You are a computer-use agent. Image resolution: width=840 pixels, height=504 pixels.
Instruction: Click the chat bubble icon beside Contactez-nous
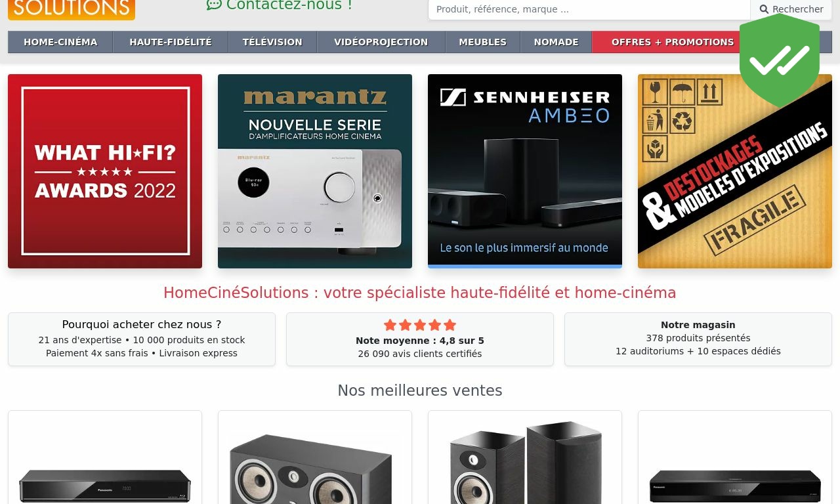(x=214, y=5)
